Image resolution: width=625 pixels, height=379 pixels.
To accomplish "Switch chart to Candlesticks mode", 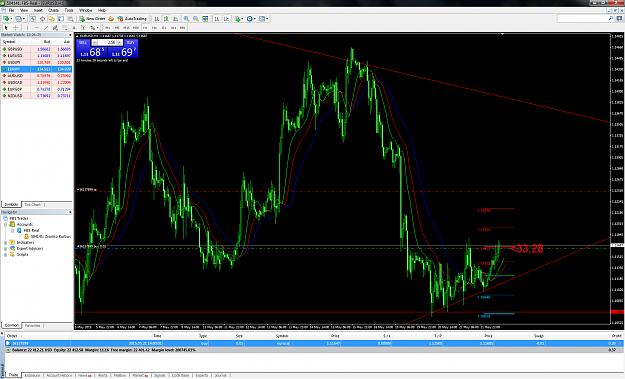I will point(166,19).
